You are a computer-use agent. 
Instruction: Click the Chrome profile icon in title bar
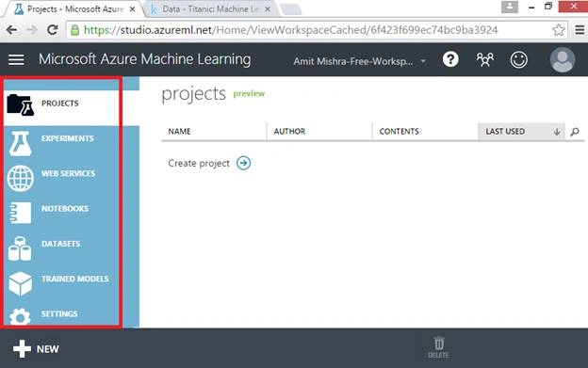click(510, 7)
